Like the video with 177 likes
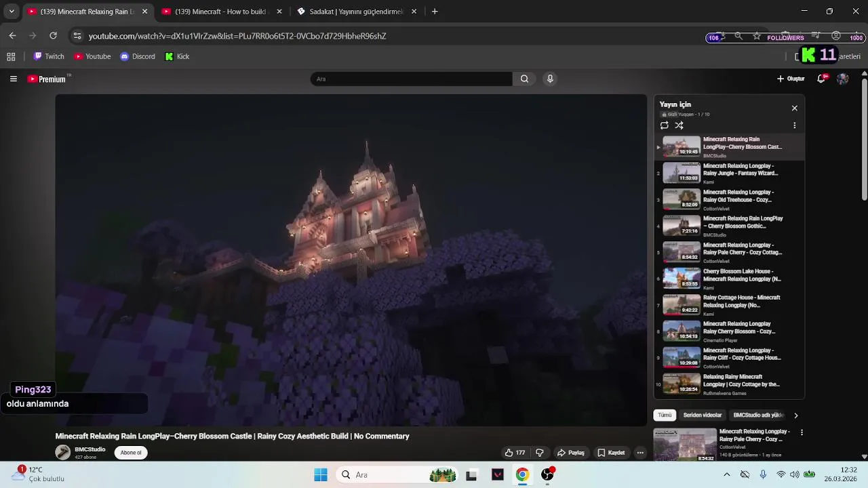868x488 pixels. [515, 453]
